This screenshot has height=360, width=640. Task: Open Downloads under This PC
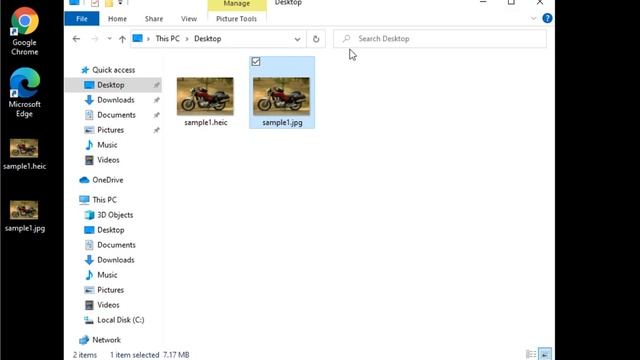pos(116,260)
